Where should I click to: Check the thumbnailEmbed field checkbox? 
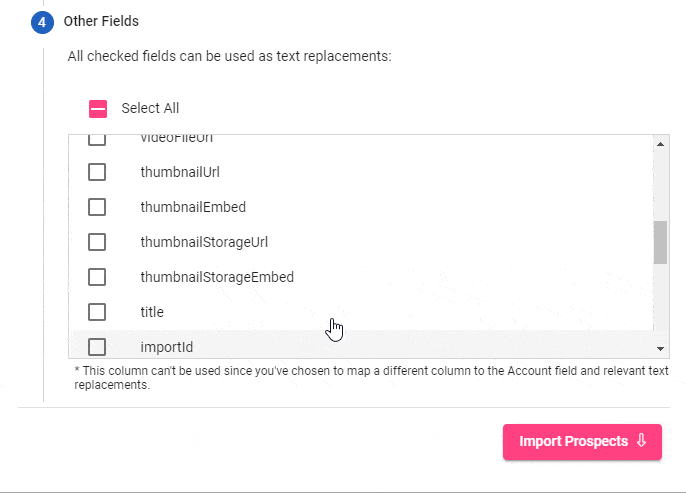(x=97, y=207)
